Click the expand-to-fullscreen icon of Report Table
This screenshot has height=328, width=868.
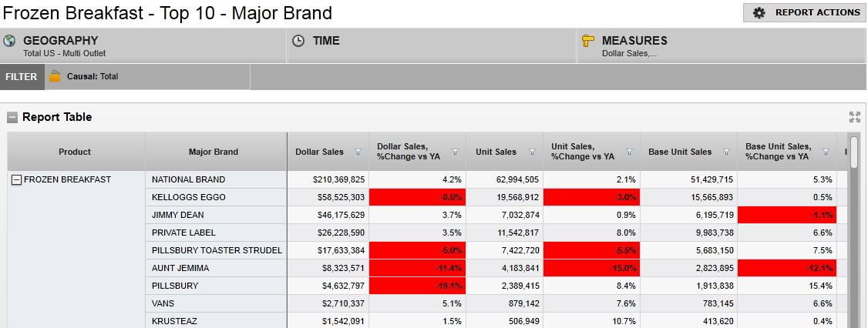[854, 117]
